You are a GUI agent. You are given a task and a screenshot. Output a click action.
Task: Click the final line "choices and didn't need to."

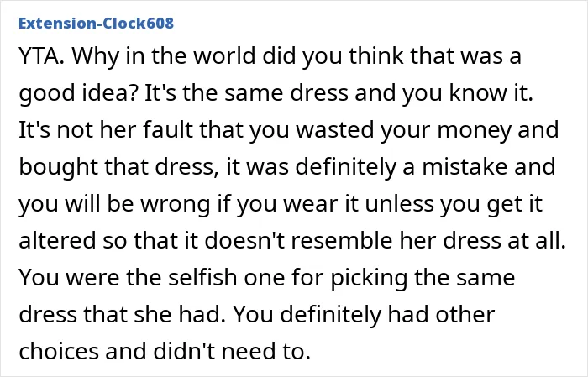pos(165,351)
